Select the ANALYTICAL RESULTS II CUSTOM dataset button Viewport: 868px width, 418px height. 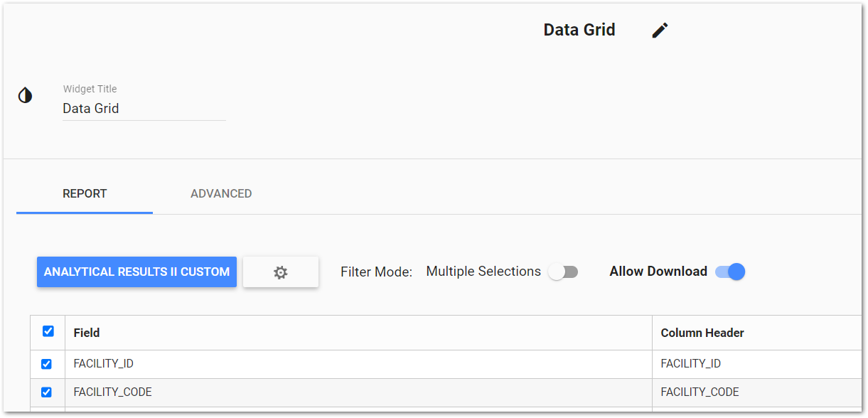pyautogui.click(x=136, y=272)
